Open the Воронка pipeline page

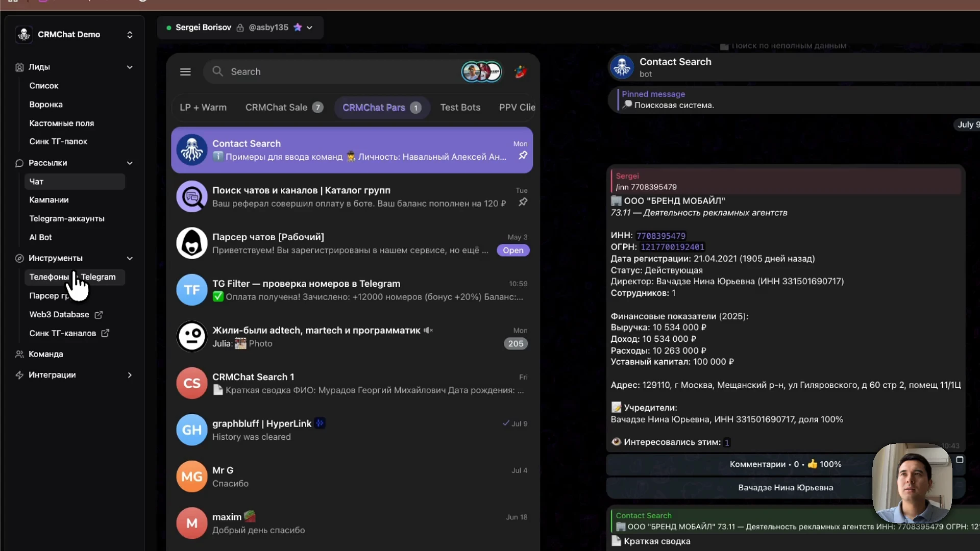(46, 105)
